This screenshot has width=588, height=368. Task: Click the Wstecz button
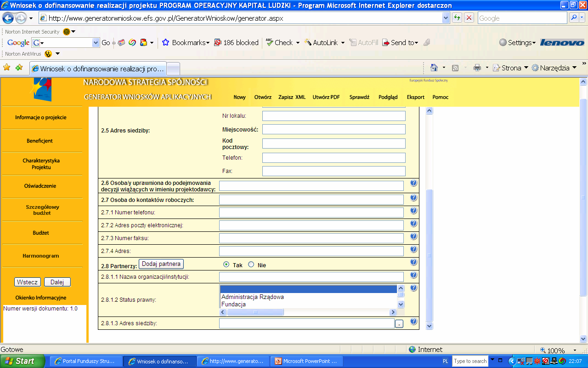point(28,282)
